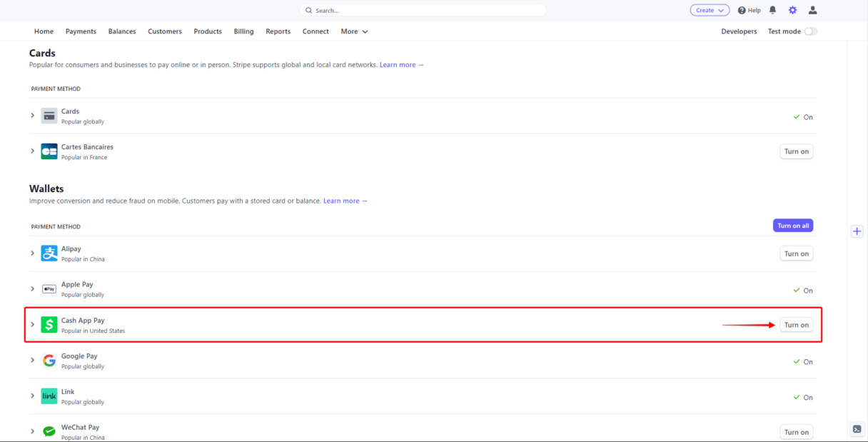Open the More navigation dropdown
868x442 pixels.
pyautogui.click(x=354, y=31)
